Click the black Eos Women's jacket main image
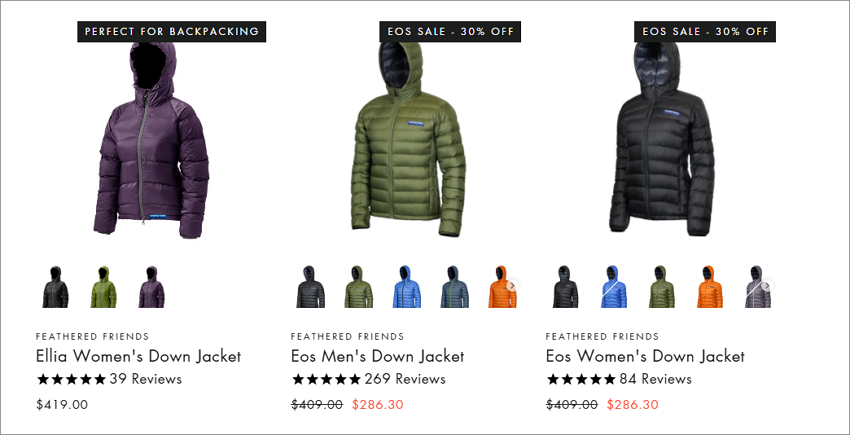 (x=661, y=139)
